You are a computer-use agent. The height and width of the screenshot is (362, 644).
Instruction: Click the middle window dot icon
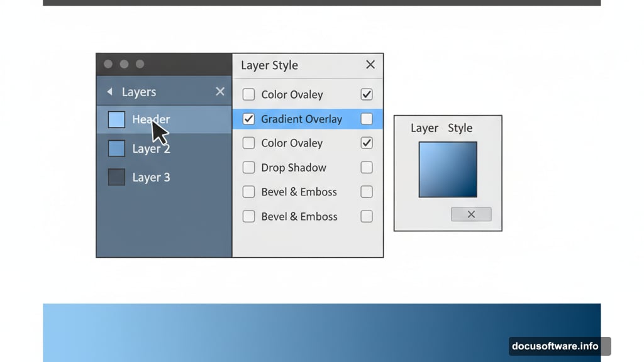[x=124, y=63]
